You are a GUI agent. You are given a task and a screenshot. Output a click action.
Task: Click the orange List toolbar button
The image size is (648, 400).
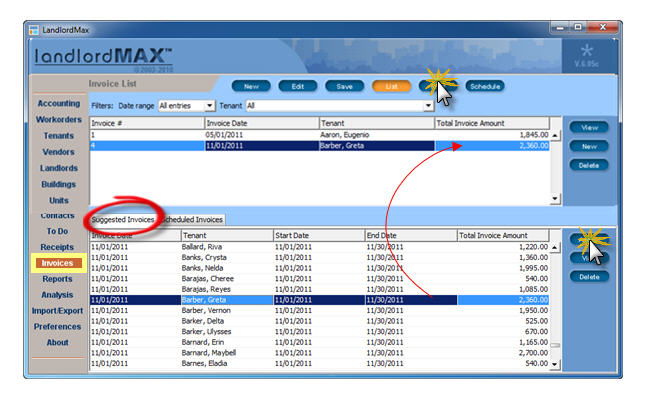[391, 86]
